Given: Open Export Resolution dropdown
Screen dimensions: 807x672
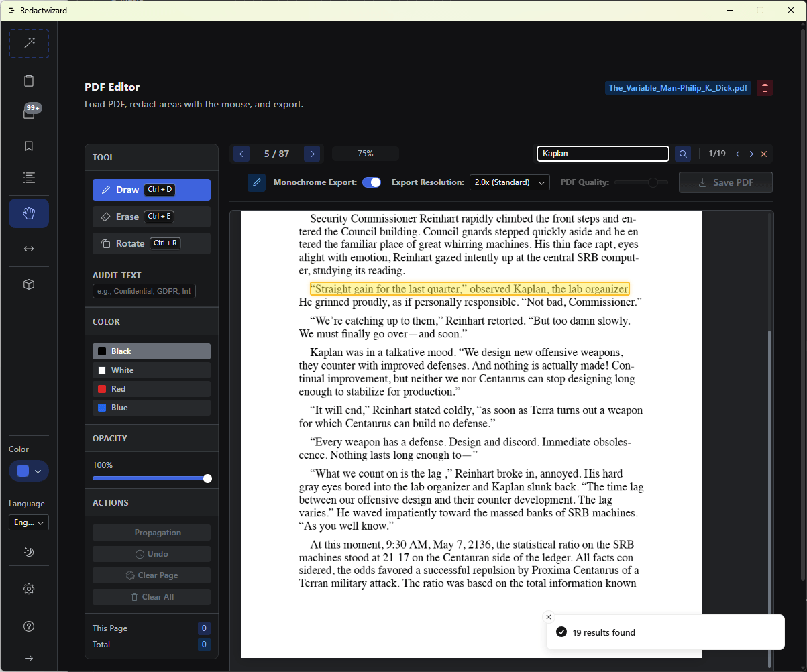Looking at the screenshot, I should point(510,182).
